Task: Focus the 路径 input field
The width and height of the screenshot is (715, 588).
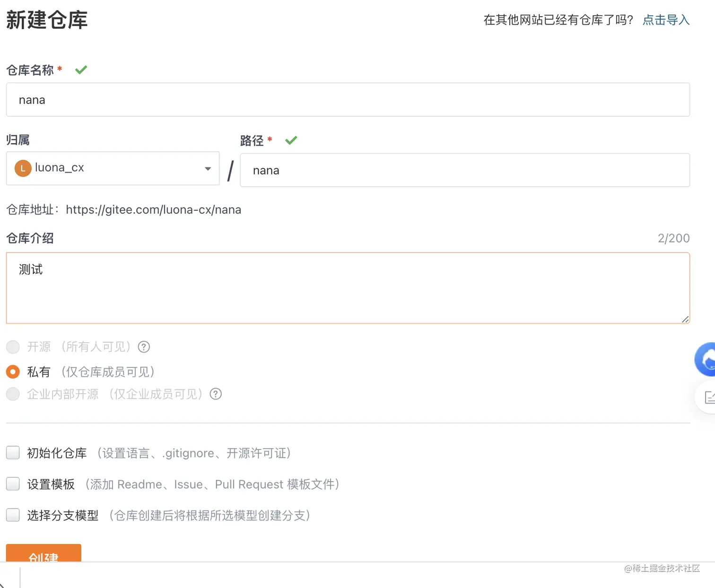Action: 465,170
